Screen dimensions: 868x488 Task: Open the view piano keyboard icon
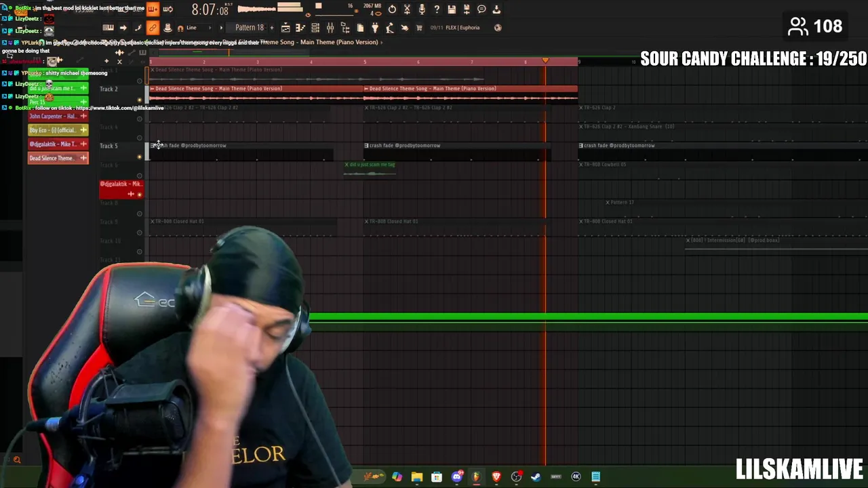coord(108,28)
